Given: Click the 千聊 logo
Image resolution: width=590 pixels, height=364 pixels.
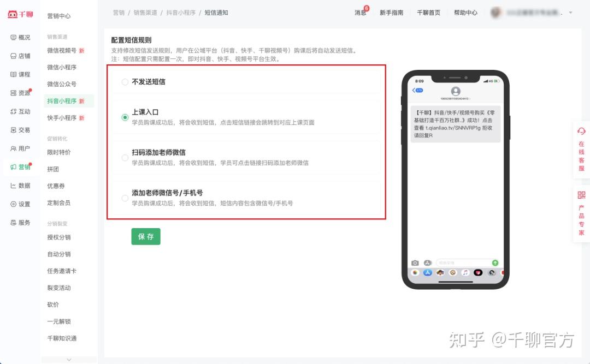Looking at the screenshot, I should [20, 14].
